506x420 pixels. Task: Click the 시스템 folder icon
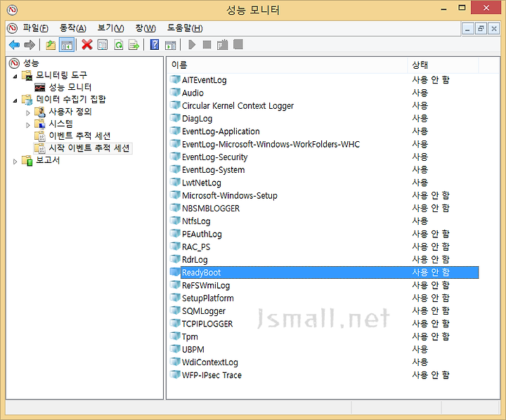pyautogui.click(x=39, y=124)
